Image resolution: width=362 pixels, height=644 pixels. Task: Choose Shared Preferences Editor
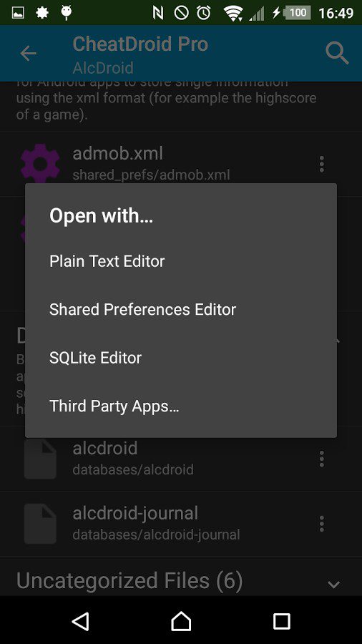142,309
